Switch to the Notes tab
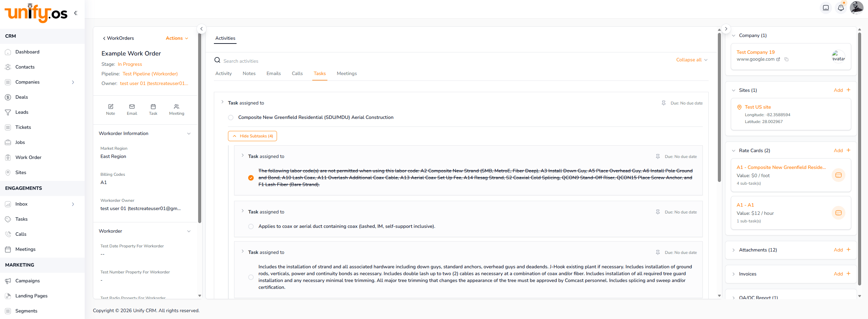Image resolution: width=868 pixels, height=319 pixels. pos(249,73)
